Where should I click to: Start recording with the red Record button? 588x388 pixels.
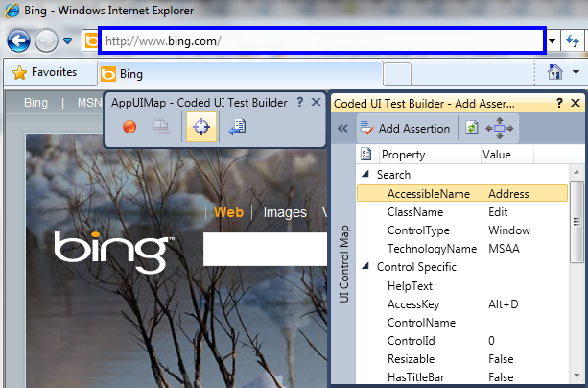[x=129, y=127]
